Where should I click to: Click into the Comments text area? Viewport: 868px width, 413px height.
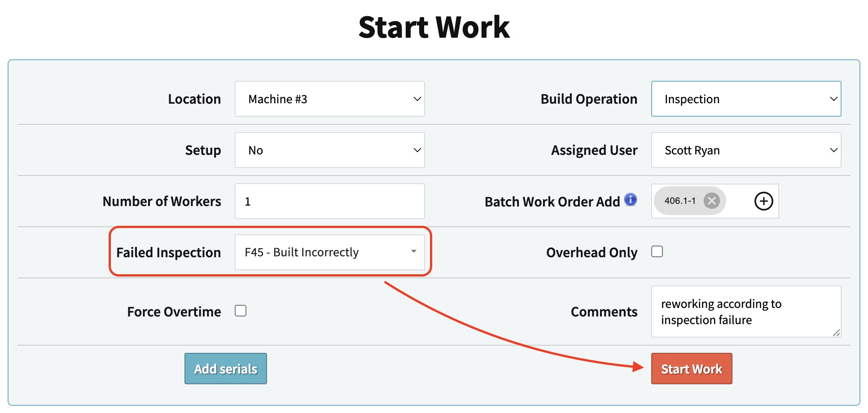point(745,312)
